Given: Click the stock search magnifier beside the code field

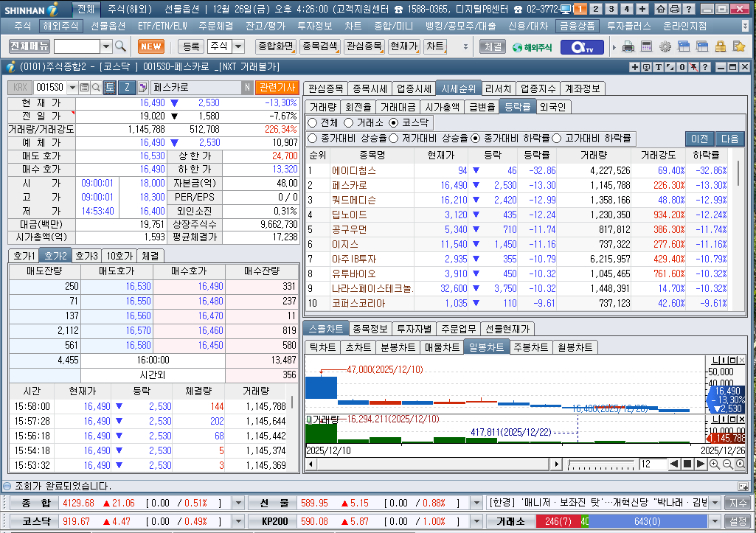Looking at the screenshot, I should (x=96, y=87).
